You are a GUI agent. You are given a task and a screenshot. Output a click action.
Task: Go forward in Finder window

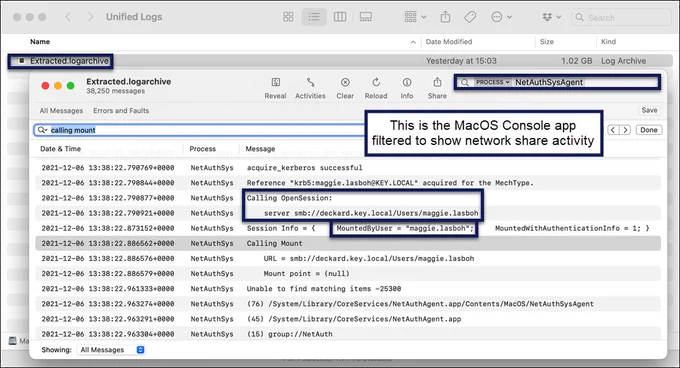click(x=90, y=17)
